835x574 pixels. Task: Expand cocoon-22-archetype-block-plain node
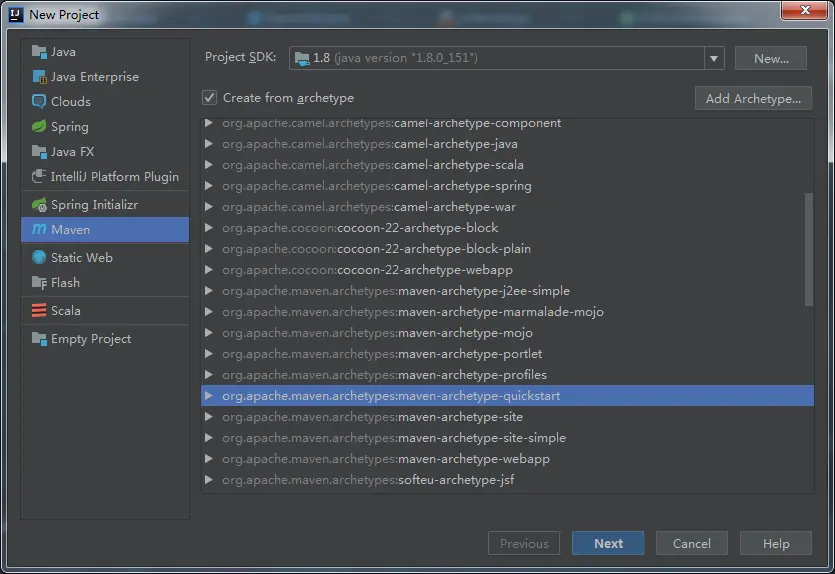(209, 249)
